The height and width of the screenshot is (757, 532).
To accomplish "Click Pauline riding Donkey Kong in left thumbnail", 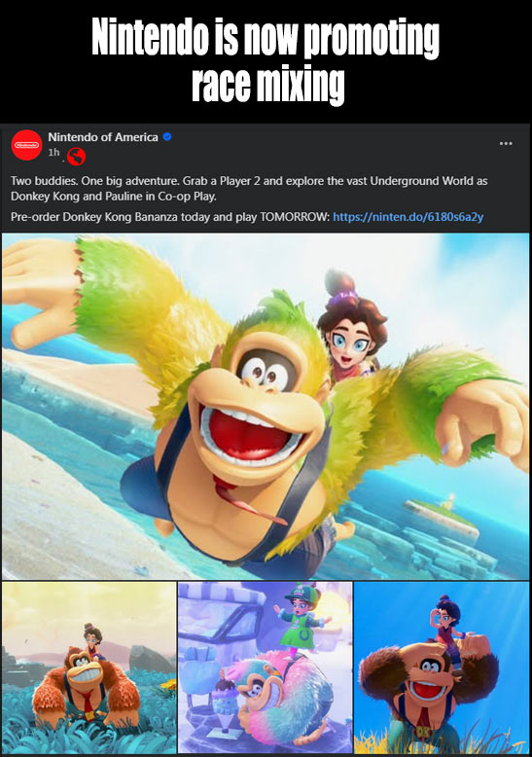I will 92,641.
